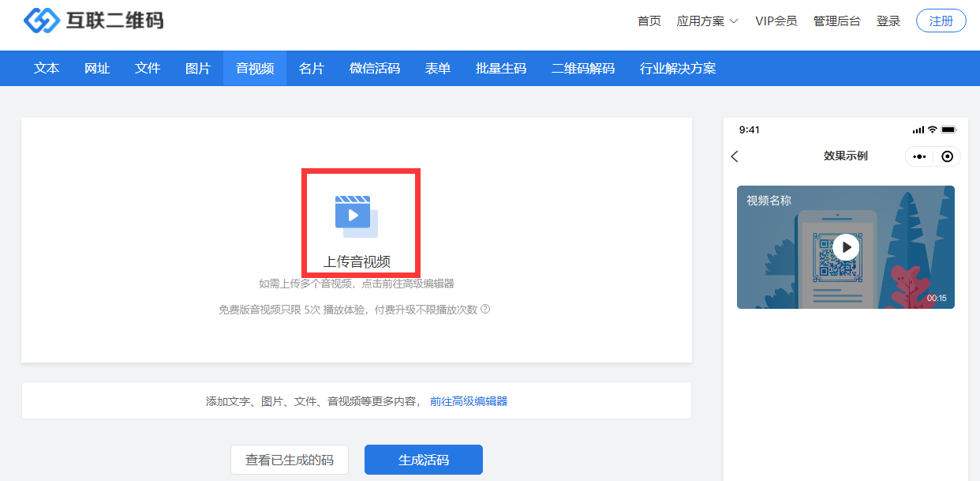Select the 音视频 tab

pyautogui.click(x=255, y=69)
